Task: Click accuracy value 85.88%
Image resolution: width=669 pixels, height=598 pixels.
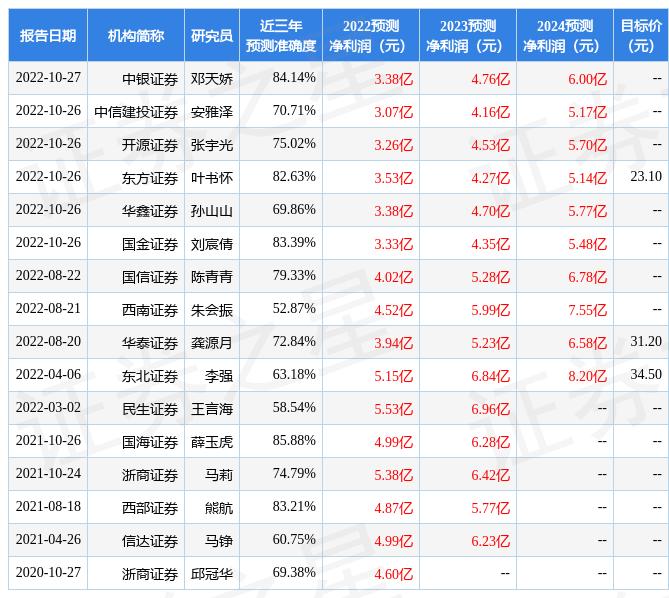Action: pyautogui.click(x=294, y=441)
